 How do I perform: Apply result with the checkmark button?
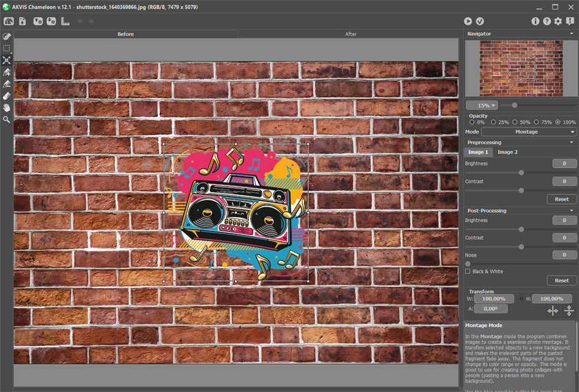480,21
